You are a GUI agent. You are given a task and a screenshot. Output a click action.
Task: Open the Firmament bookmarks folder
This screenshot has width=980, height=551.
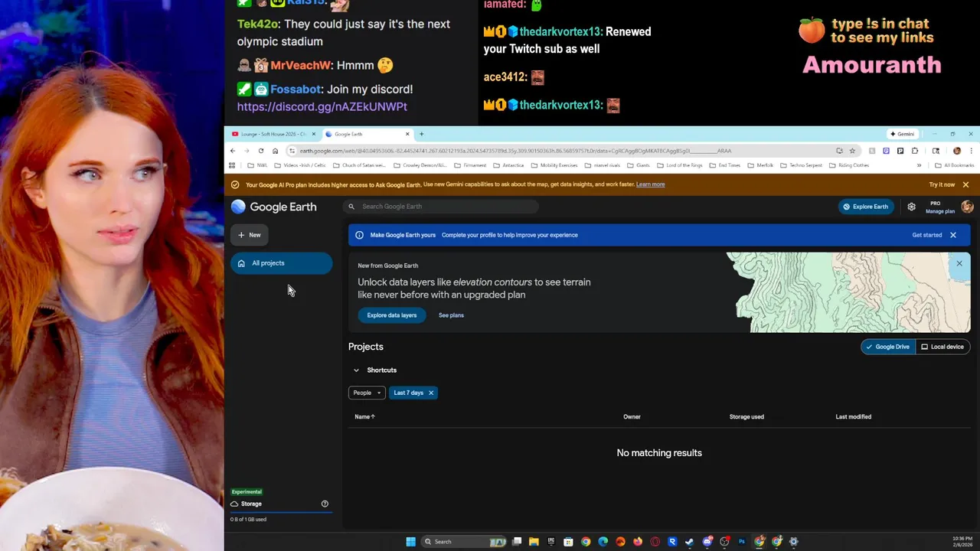click(x=470, y=165)
